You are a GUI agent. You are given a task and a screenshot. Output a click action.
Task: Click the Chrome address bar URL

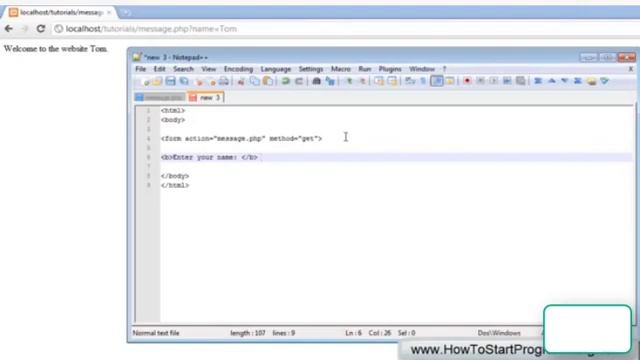tap(151, 29)
